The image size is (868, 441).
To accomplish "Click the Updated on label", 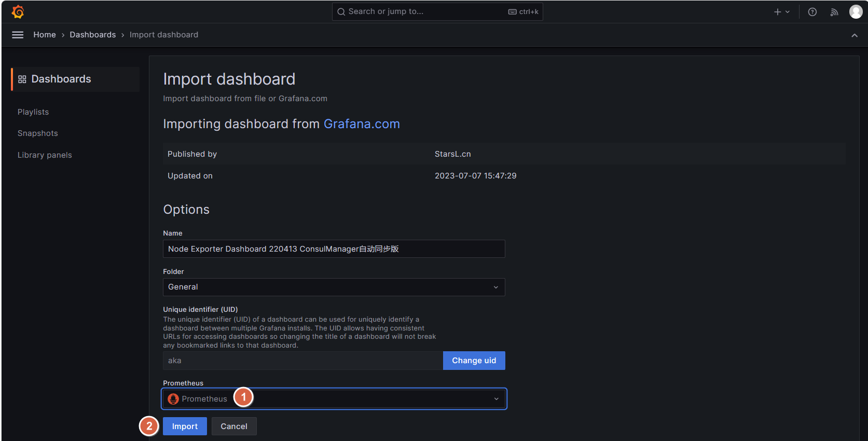I will [x=190, y=176].
